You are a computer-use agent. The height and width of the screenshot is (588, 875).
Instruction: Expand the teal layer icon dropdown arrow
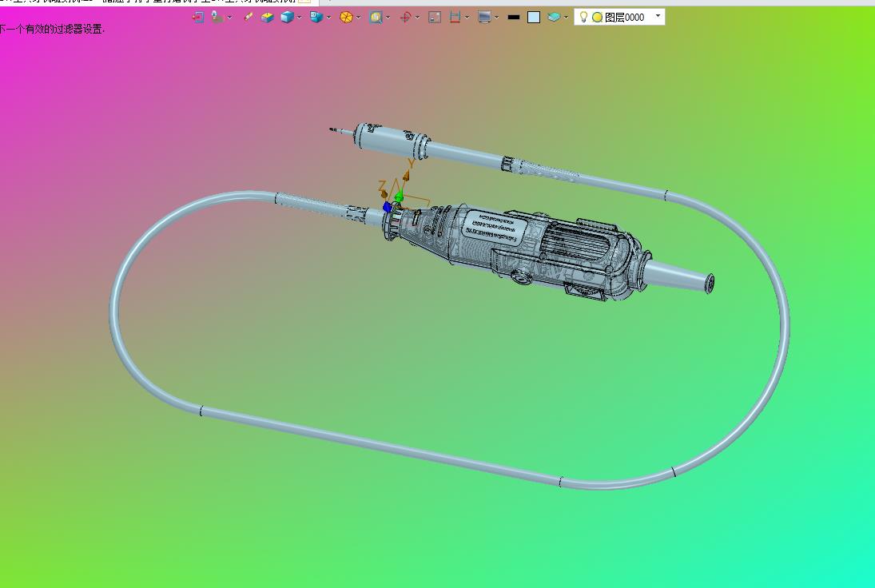566,18
